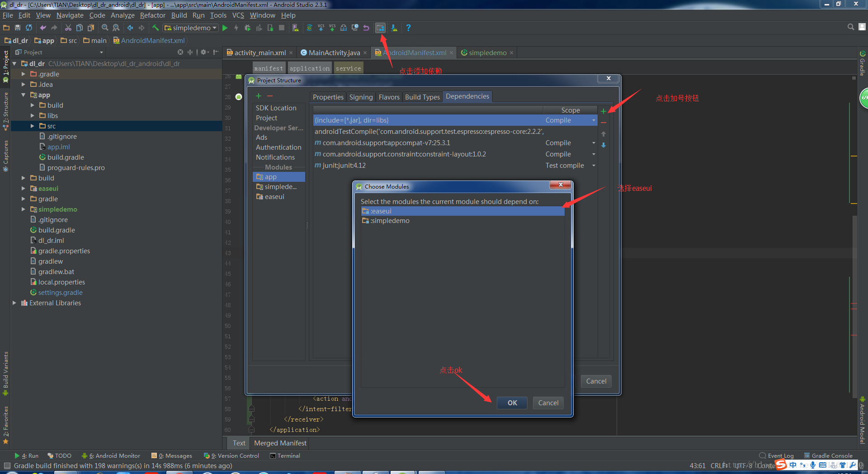Select settings.gradle file in tree

click(x=60, y=293)
